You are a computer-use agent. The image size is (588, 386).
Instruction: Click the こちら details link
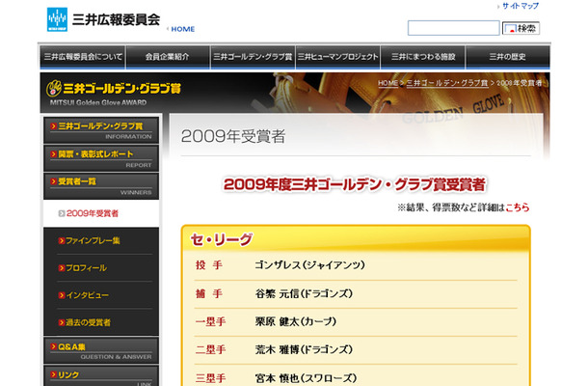pos(517,207)
